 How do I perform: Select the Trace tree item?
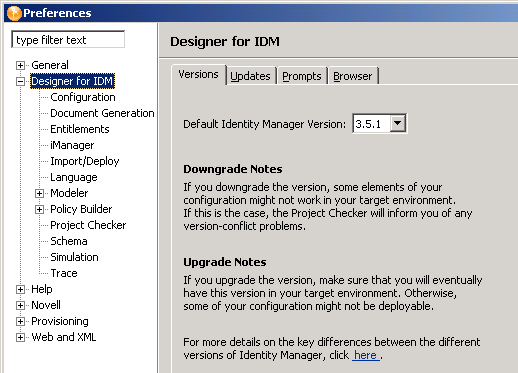point(64,273)
